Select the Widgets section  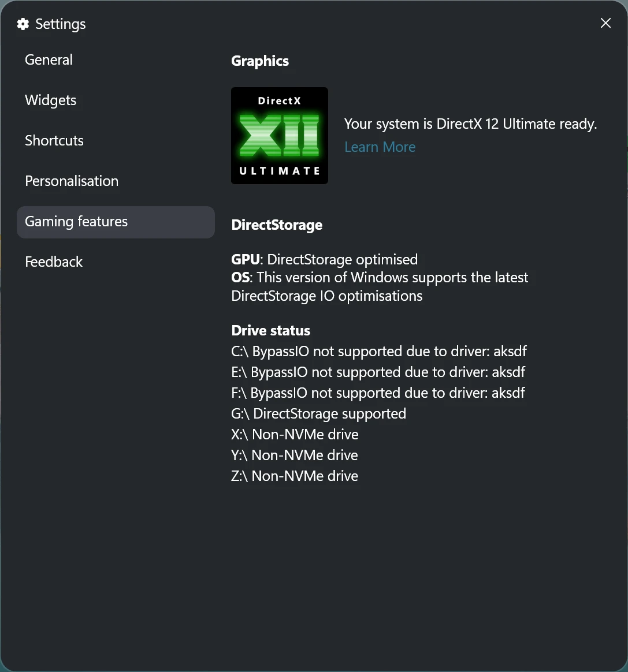click(50, 100)
